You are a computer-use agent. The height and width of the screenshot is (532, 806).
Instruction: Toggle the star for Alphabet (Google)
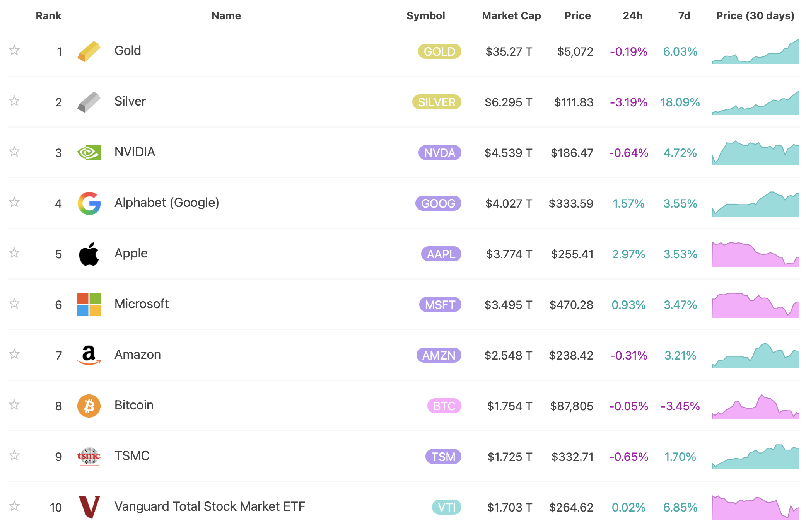(14, 202)
